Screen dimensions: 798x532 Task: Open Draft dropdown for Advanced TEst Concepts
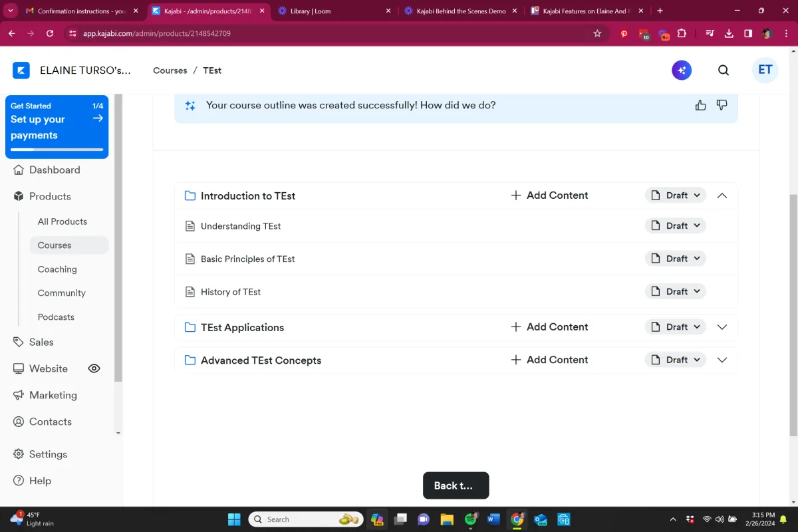(x=676, y=360)
